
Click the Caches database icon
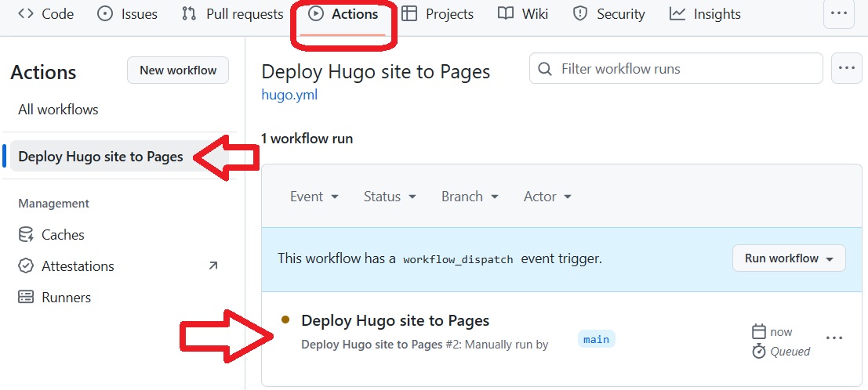[26, 235]
